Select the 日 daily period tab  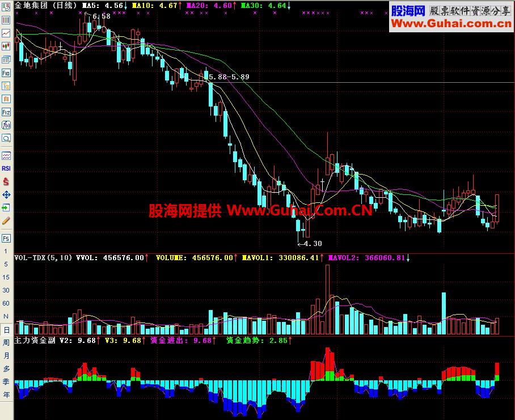point(6,330)
